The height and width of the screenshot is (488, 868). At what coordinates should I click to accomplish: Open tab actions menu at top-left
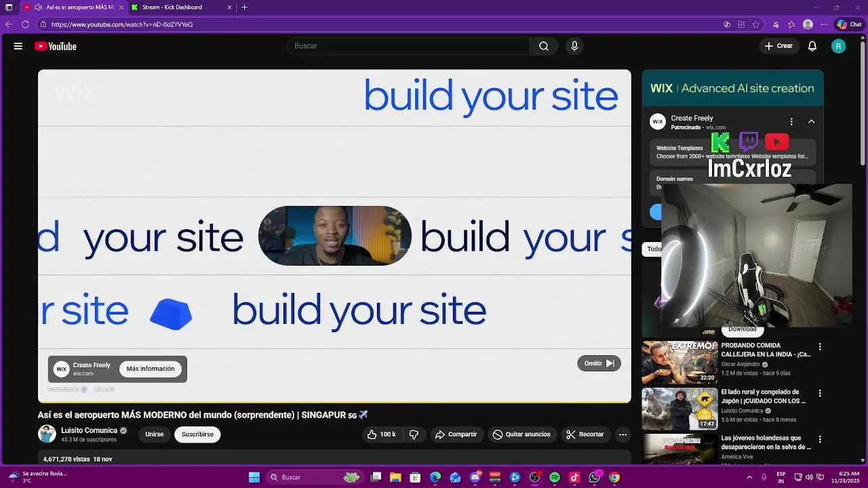click(9, 7)
